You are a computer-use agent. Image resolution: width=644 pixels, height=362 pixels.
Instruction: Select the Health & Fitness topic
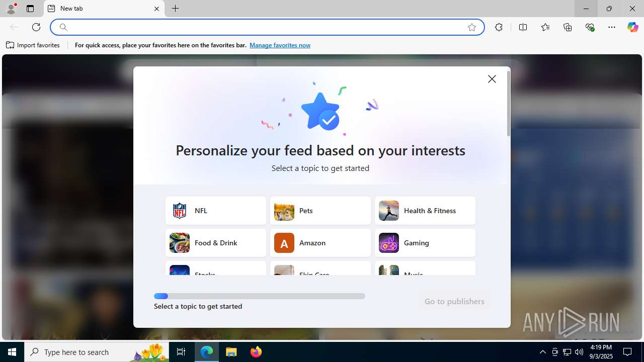[425, 211]
